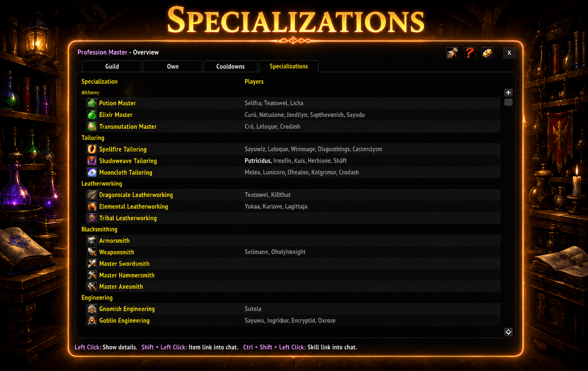Image resolution: width=588 pixels, height=371 pixels.
Task: Click players "Cró, Leloque, Crodash"
Action: pos(272,127)
